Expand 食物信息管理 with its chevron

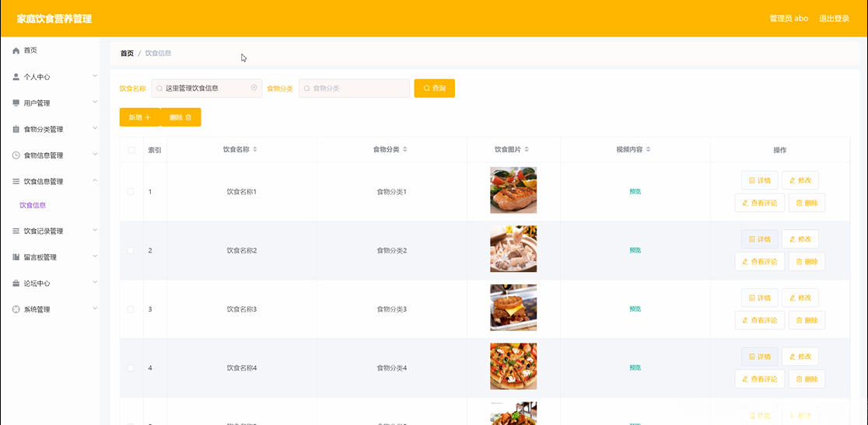[95, 154]
